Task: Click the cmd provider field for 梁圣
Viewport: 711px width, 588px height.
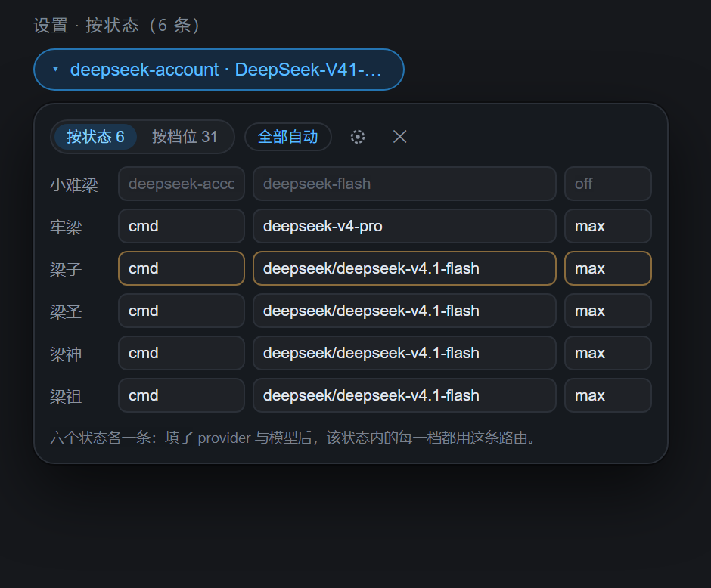Action: pos(182,311)
